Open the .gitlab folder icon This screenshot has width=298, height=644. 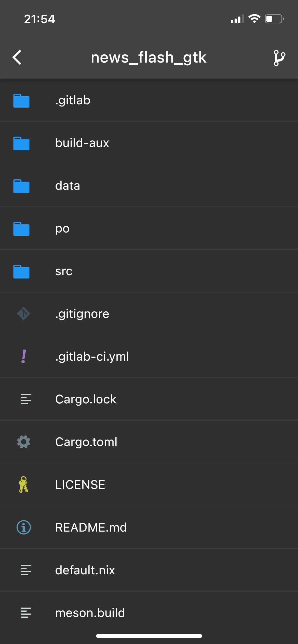pyautogui.click(x=21, y=101)
